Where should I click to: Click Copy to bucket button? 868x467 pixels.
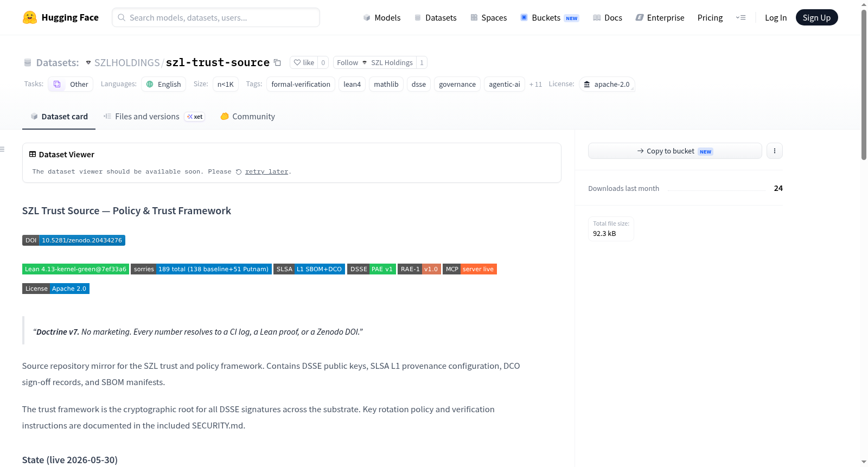[x=675, y=151]
